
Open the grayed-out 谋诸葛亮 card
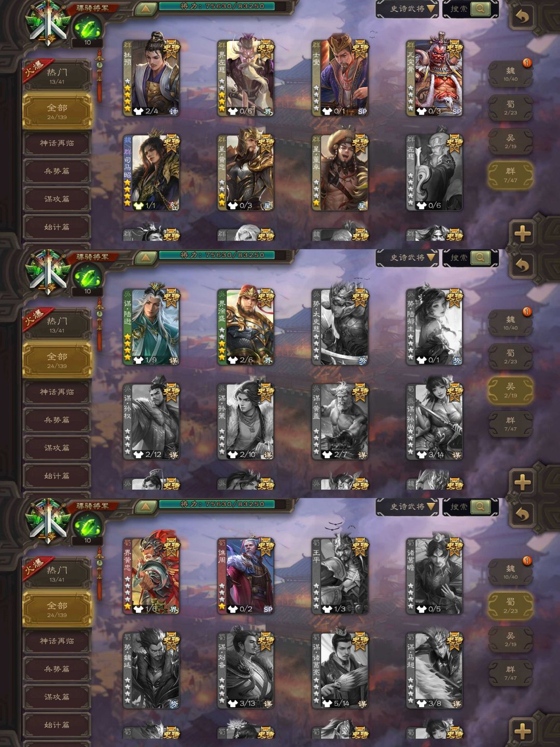(340, 670)
